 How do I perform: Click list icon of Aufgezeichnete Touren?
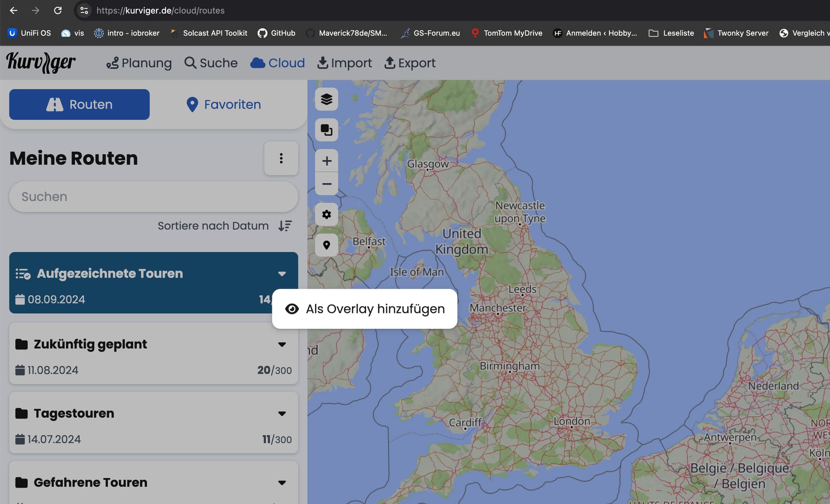[23, 274]
